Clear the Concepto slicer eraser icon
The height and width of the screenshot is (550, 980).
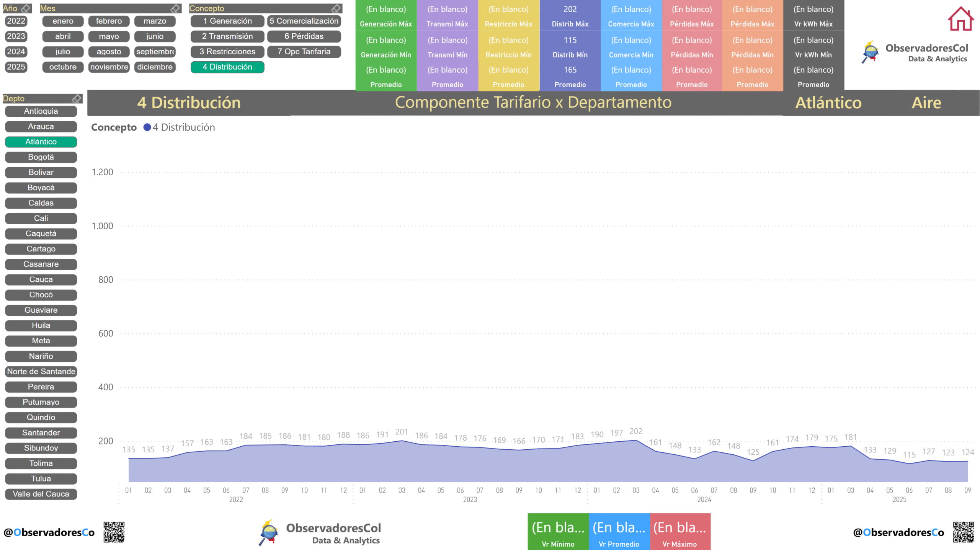[x=336, y=8]
